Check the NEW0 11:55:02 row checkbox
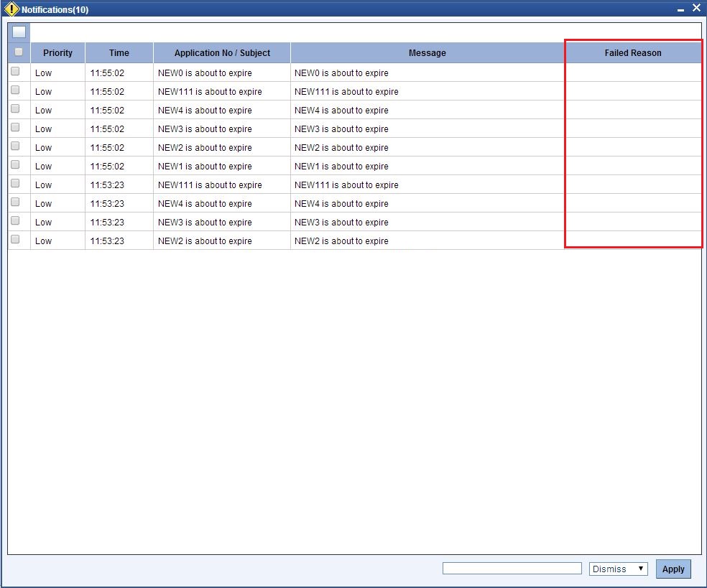Image resolution: width=707 pixels, height=588 pixels. 15,71
